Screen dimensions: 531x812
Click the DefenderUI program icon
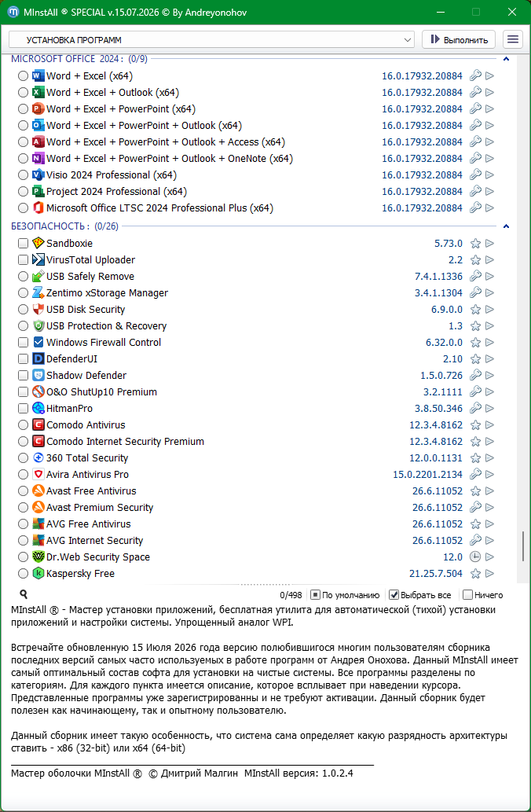pyautogui.click(x=38, y=359)
